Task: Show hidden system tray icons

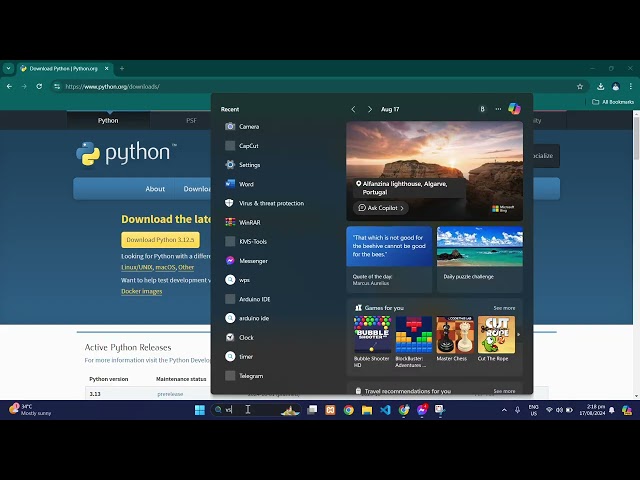Action: 504,410
